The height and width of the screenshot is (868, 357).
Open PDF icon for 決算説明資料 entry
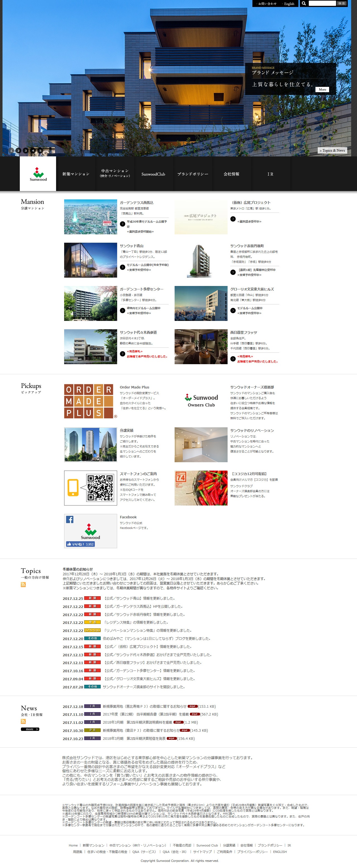tap(178, 722)
